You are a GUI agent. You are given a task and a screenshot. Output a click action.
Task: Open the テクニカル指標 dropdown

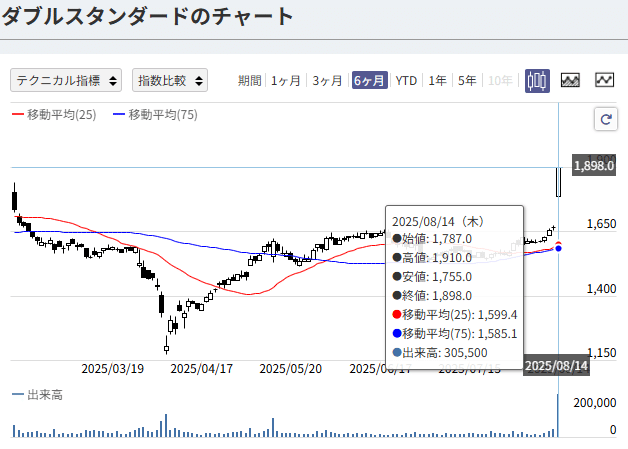click(x=66, y=80)
